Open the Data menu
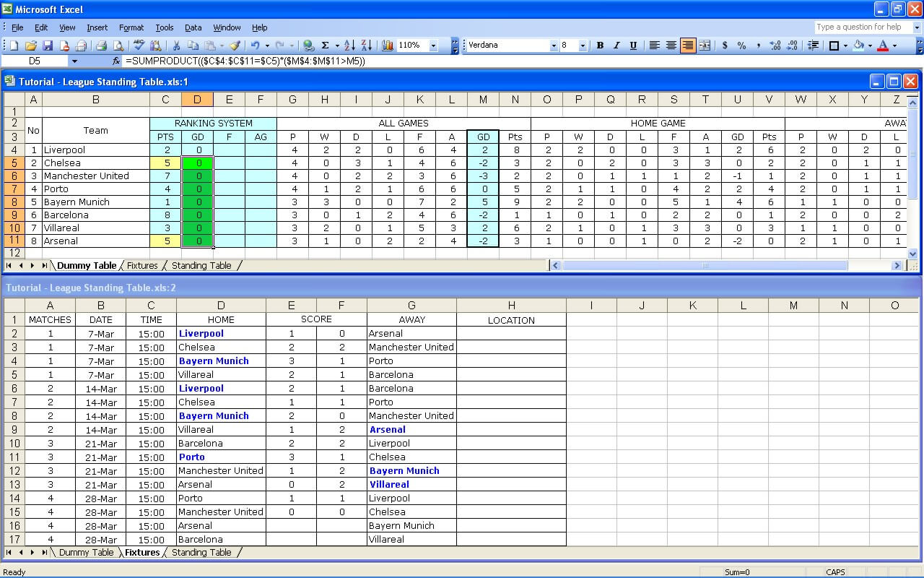This screenshot has height=578, width=924. click(193, 27)
